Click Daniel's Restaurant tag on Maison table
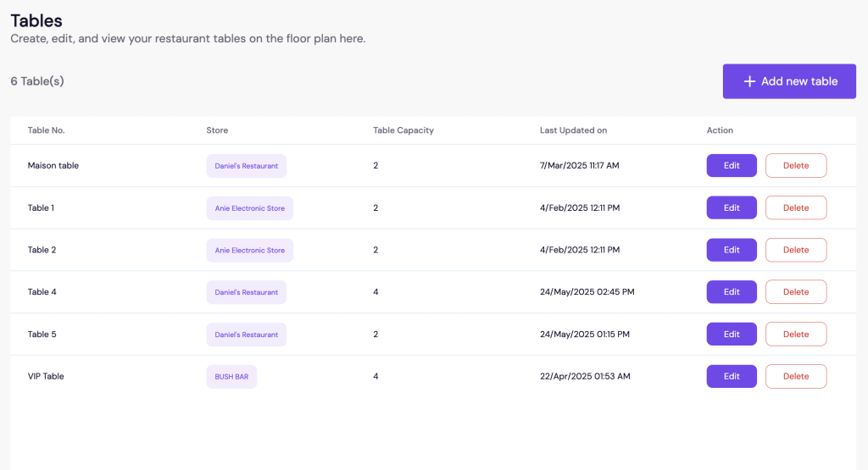The image size is (868, 470). 246,166
